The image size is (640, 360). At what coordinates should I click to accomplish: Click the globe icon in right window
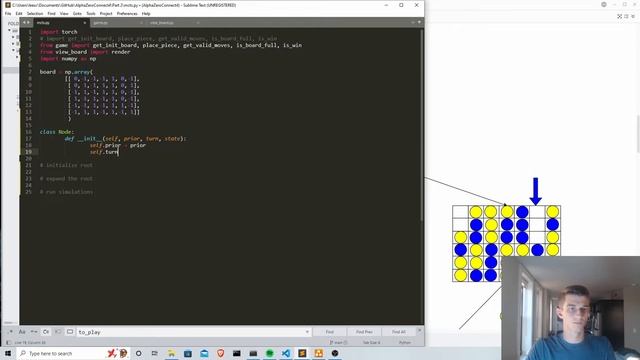[604, 4]
